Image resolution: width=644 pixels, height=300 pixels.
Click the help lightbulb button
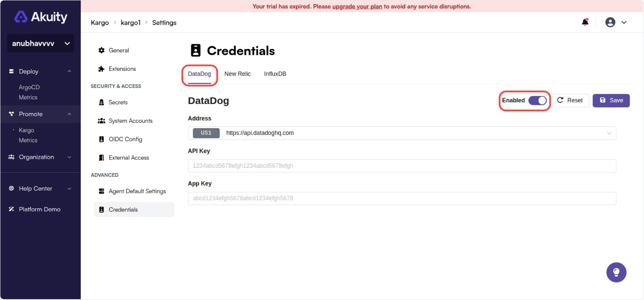[x=616, y=272]
